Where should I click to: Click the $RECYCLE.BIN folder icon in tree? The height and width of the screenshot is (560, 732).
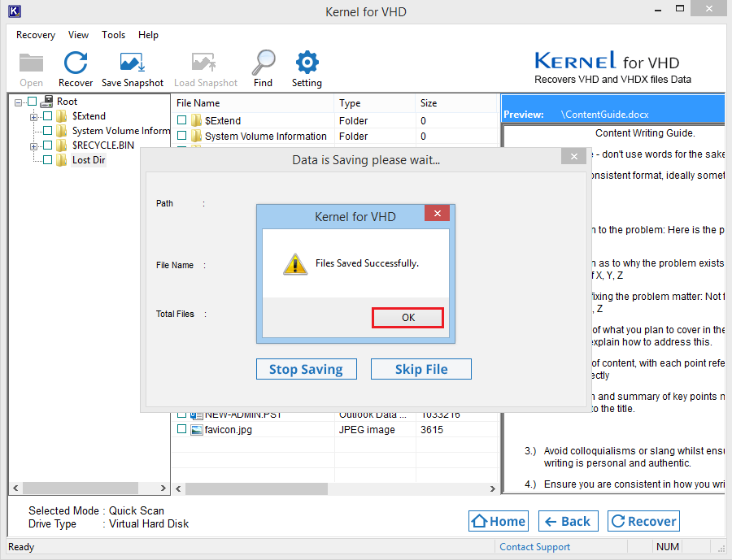pyautogui.click(x=62, y=145)
